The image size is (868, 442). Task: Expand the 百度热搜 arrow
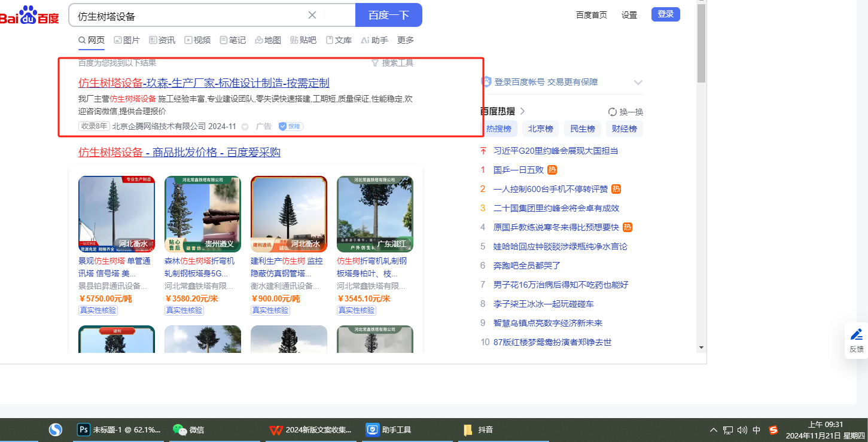tap(522, 111)
